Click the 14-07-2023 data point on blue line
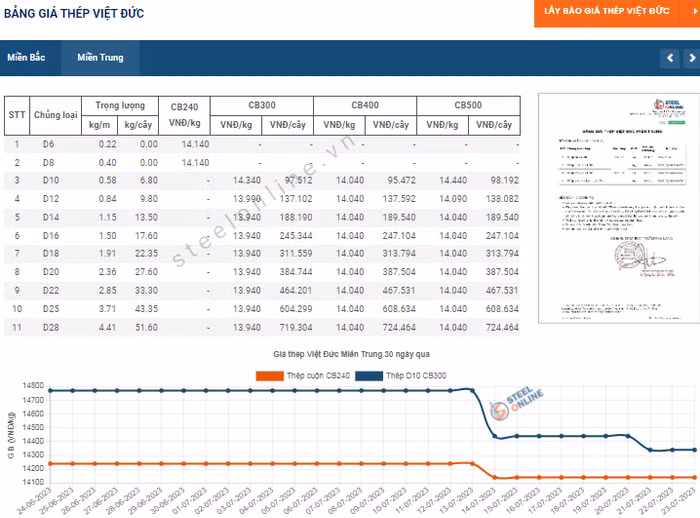Image resolution: width=700 pixels, height=518 pixels. 495,436
